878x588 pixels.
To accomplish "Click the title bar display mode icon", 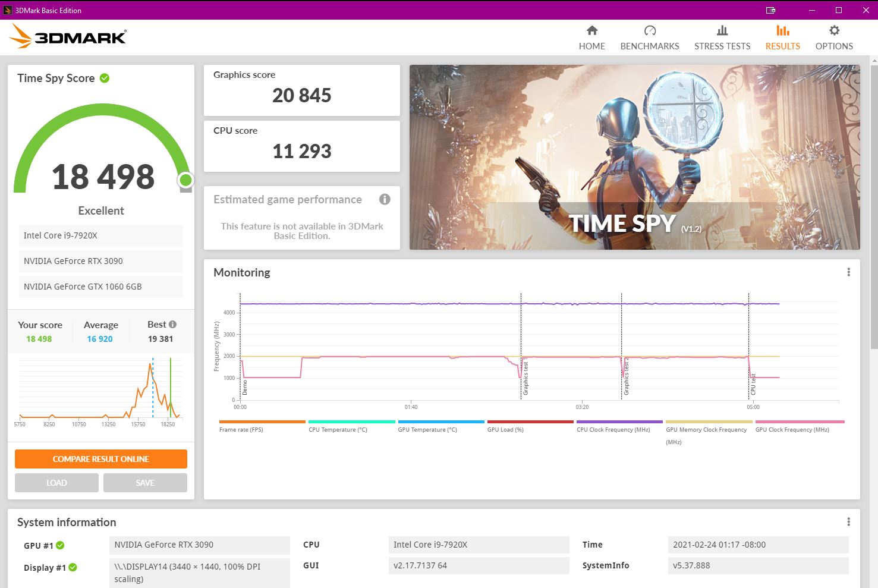I will tap(770, 10).
